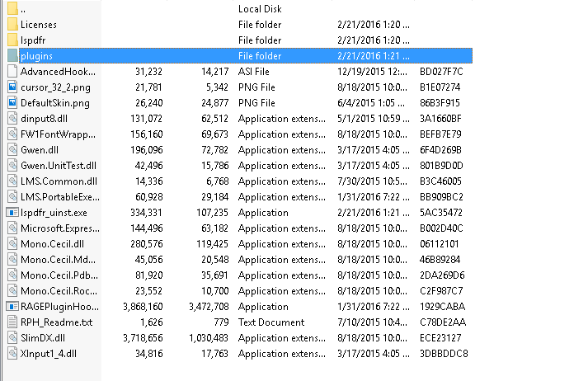
Task: Click the lspdfr folder icon
Action: pyautogui.click(x=12, y=40)
